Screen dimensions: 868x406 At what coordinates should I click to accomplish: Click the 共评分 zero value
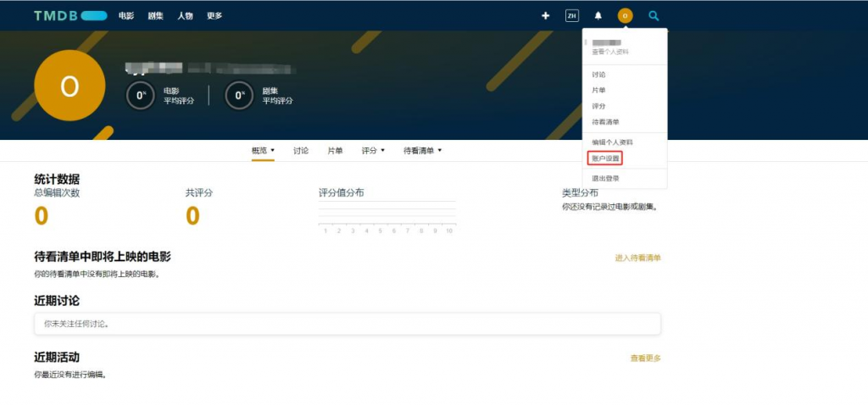pos(192,216)
